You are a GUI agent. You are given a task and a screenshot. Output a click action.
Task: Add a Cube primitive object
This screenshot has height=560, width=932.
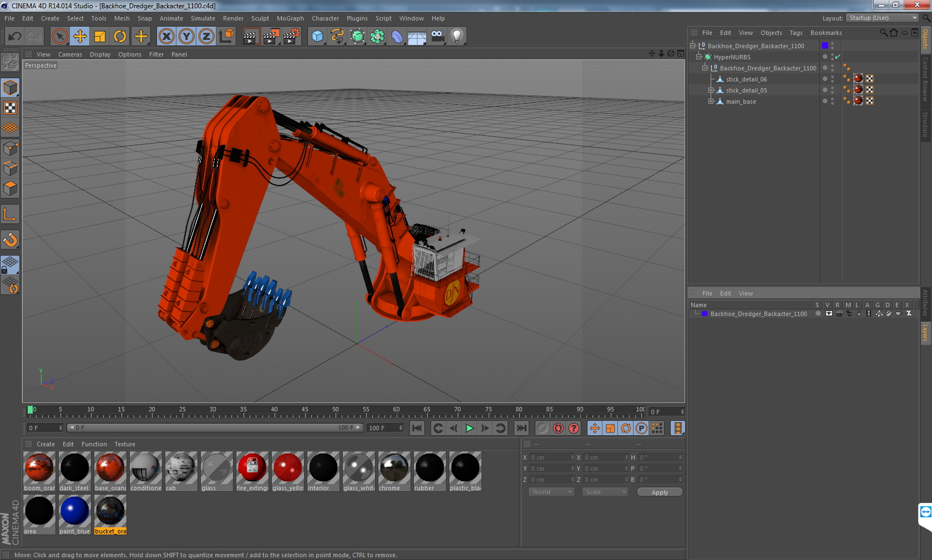coord(317,37)
